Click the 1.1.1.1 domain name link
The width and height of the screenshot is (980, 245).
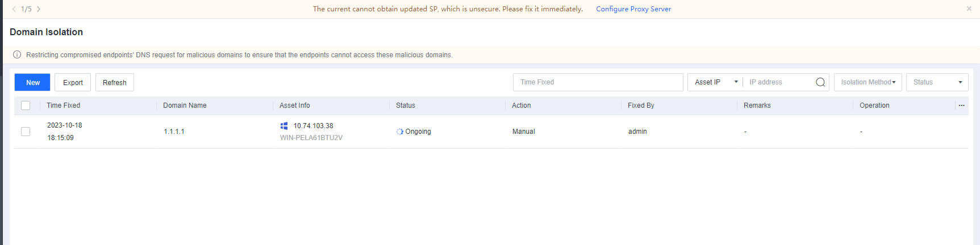point(174,132)
